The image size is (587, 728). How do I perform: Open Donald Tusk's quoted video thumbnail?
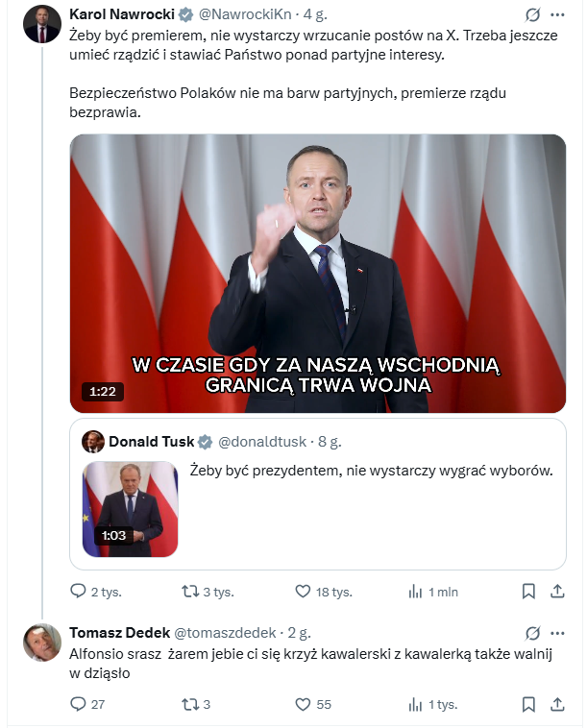click(130, 509)
